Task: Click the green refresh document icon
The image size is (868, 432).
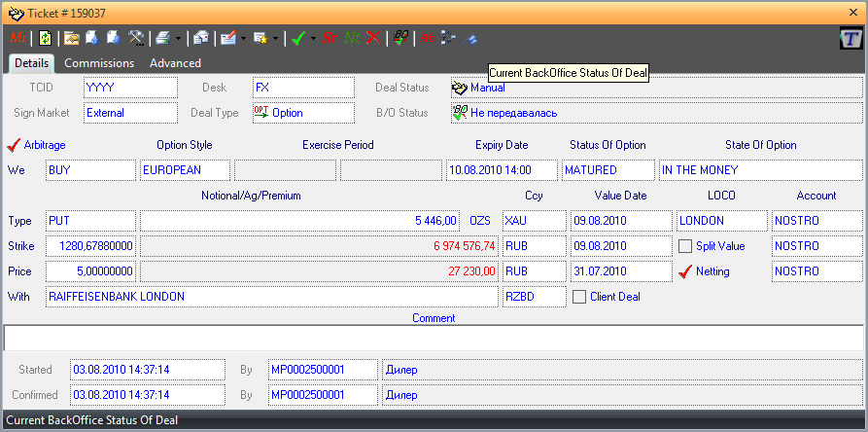Action: click(46, 38)
